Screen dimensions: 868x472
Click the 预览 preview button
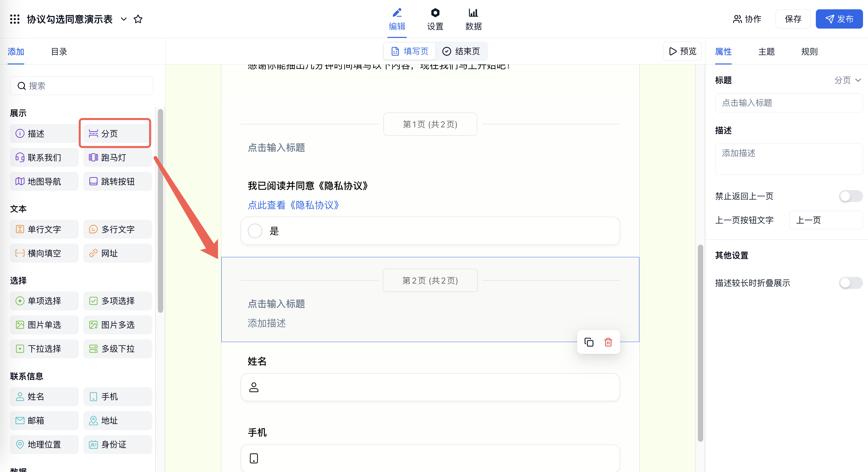pos(682,51)
